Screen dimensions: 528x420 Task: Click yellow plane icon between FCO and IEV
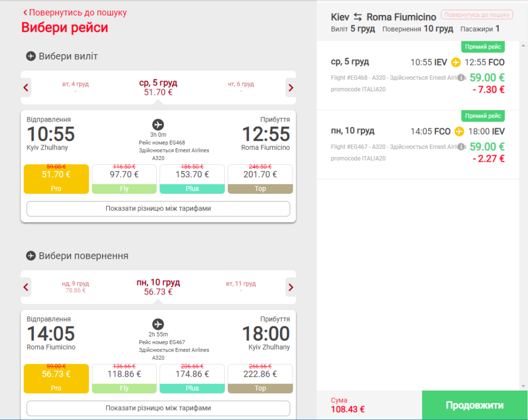click(x=459, y=131)
